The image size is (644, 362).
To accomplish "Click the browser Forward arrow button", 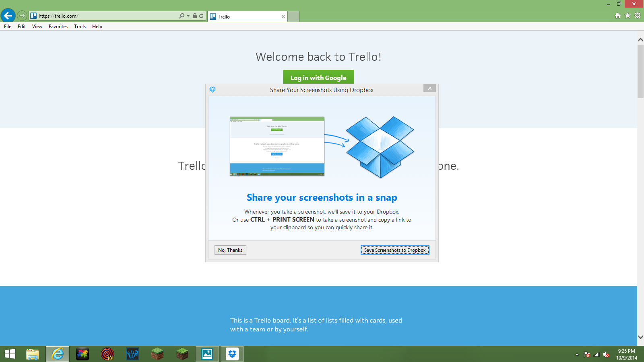I will pos(22,16).
